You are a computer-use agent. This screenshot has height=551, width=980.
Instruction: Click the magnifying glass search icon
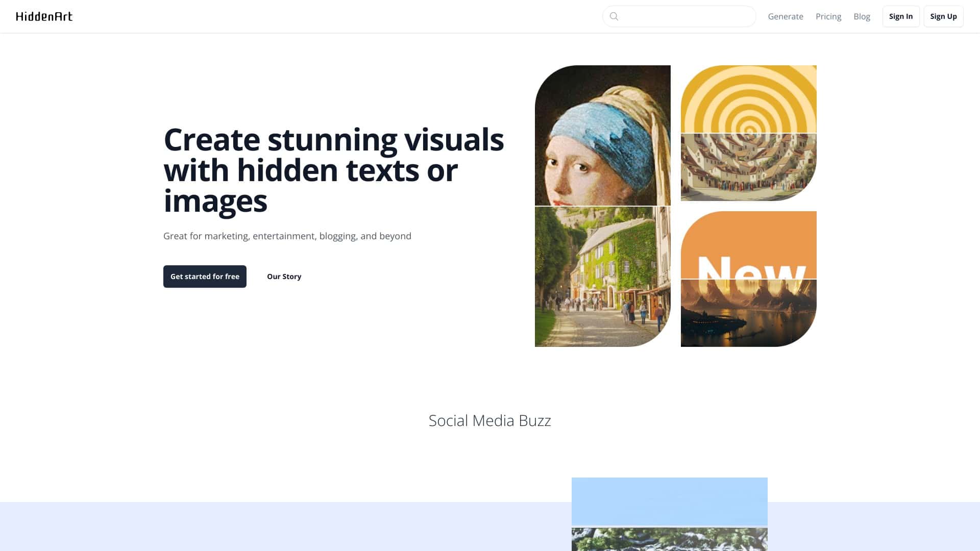point(614,16)
